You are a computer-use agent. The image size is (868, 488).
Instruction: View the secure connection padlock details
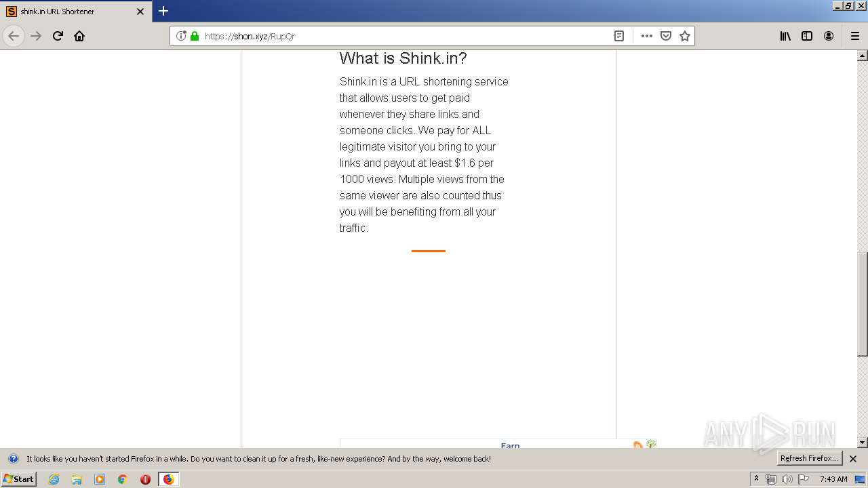pos(195,36)
